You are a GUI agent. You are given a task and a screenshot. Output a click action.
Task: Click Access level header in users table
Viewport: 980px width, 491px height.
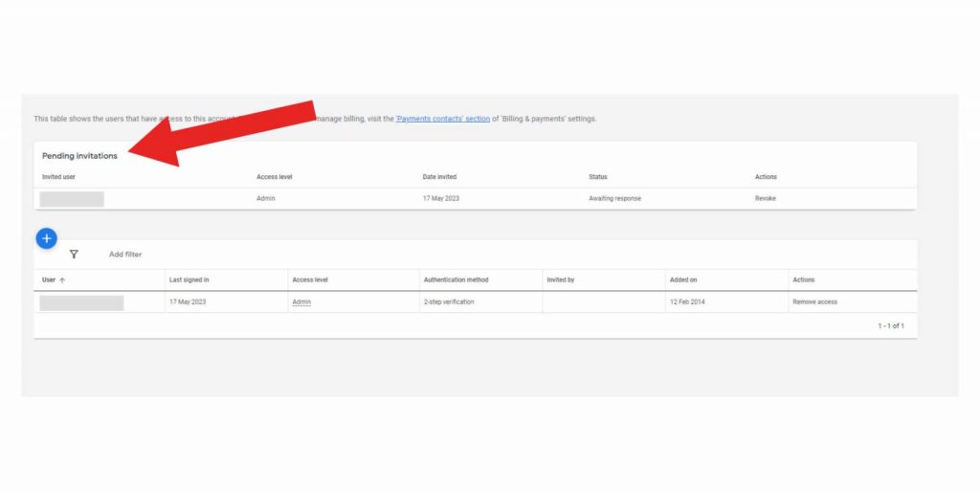[310, 279]
